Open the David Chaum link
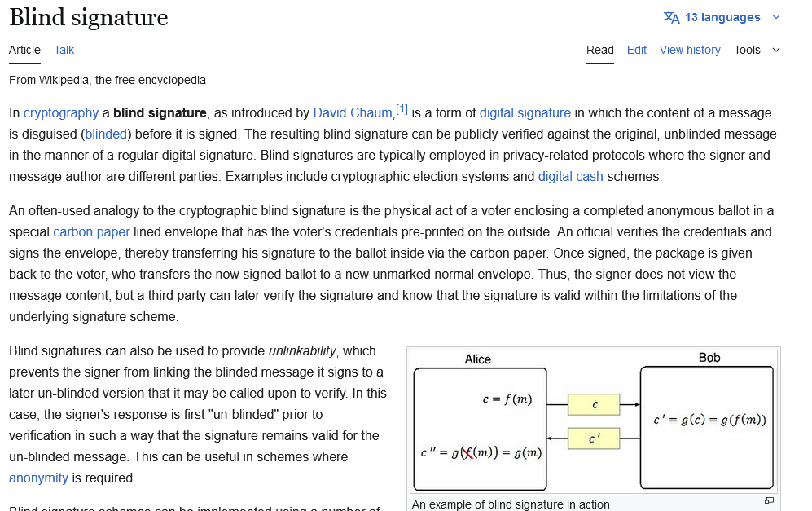Viewport: 812px width, 511px height. pos(353,113)
